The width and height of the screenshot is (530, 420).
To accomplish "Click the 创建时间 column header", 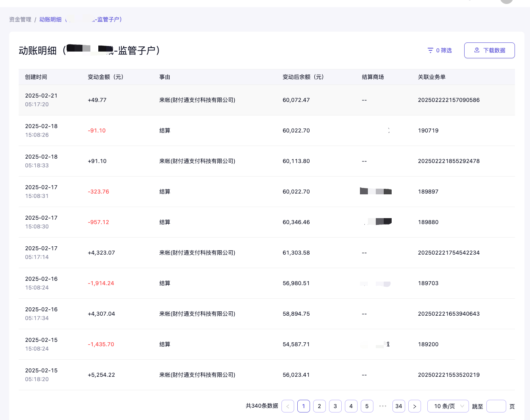I will [36, 77].
